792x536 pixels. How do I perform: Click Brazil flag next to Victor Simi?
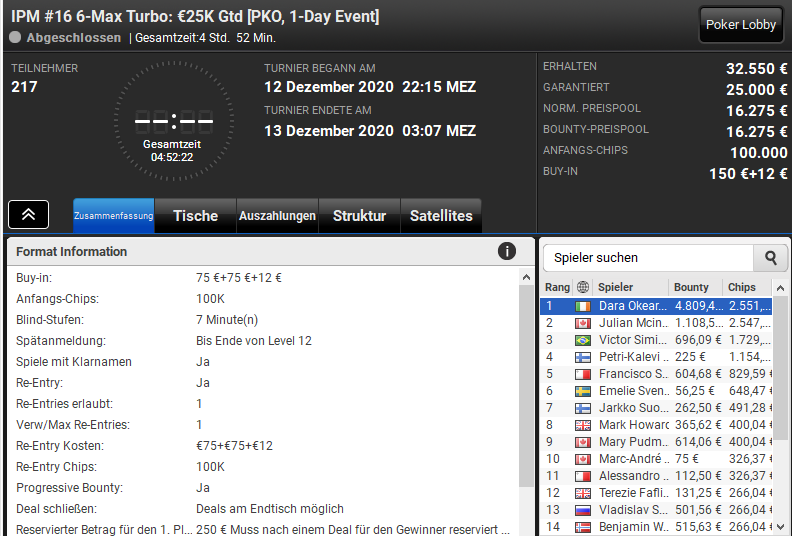pos(583,340)
